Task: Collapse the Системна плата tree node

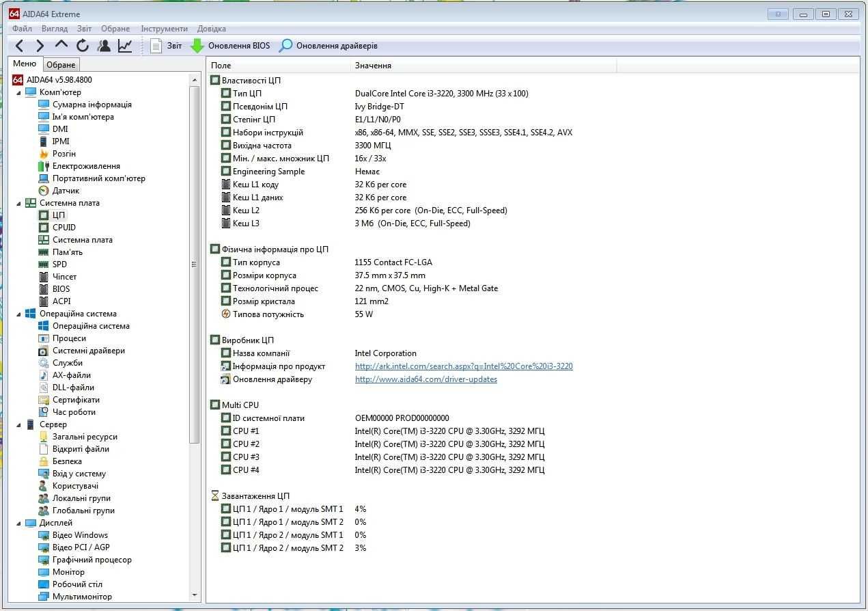Action: [19, 203]
